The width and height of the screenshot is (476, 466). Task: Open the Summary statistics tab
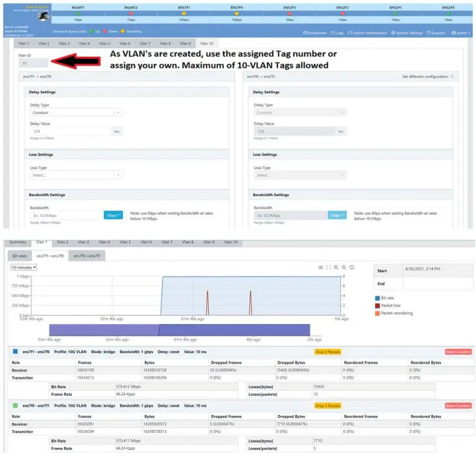point(18,242)
